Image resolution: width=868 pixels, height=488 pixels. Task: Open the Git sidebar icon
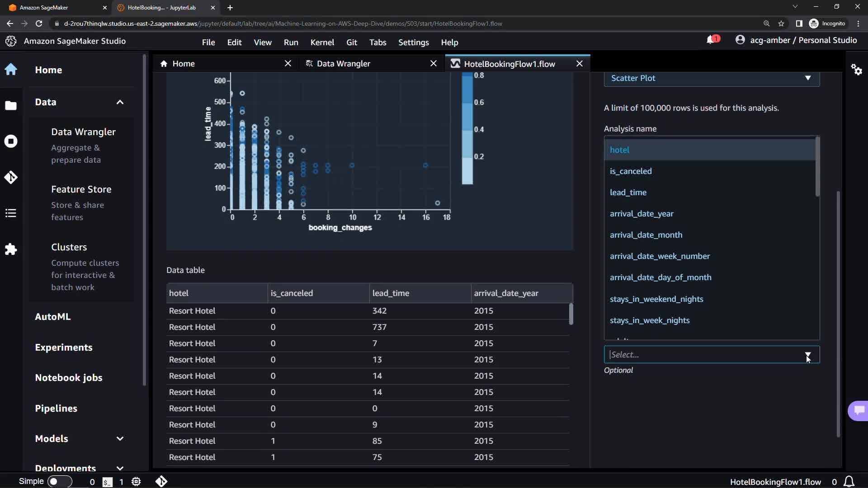tap(11, 177)
